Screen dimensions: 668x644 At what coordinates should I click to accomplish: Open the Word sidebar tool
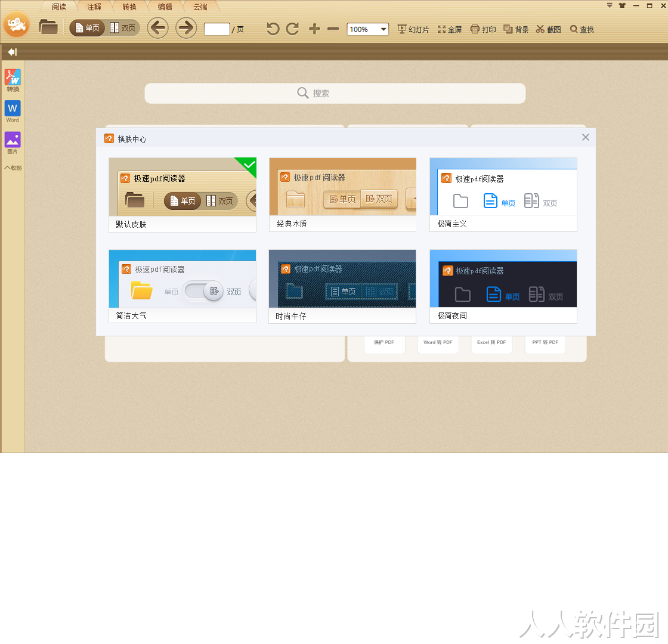click(x=13, y=112)
